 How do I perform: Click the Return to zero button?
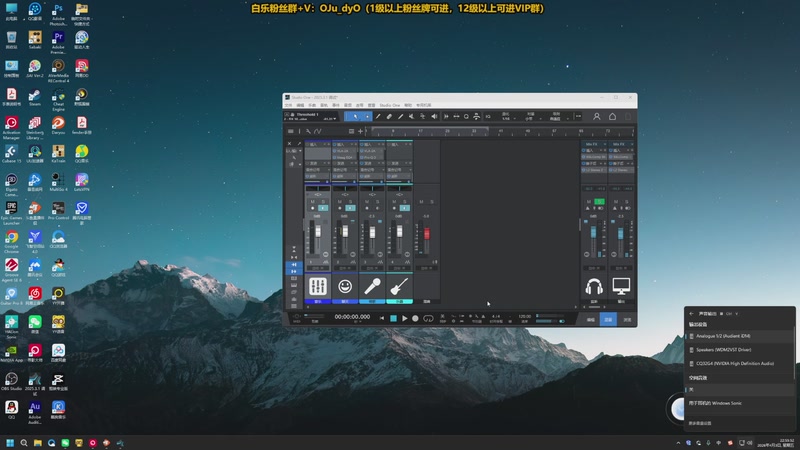382,318
